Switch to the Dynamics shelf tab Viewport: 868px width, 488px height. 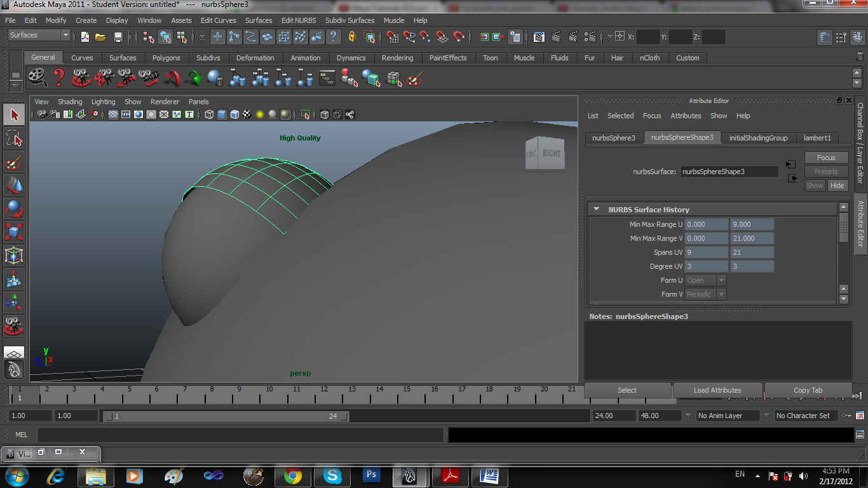(x=351, y=58)
